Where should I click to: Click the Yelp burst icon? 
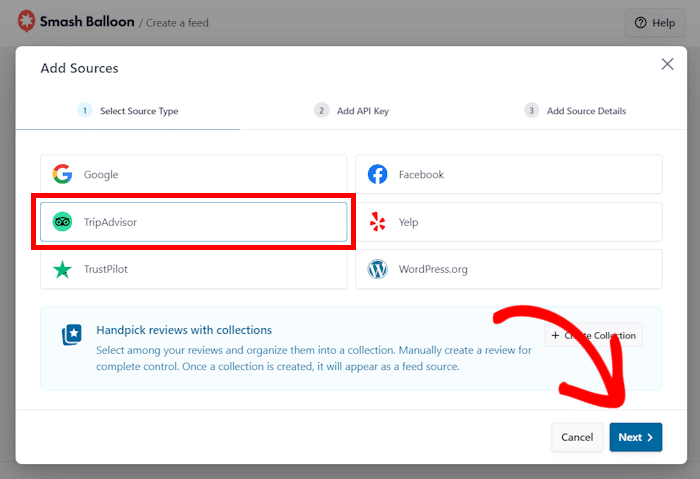coord(378,222)
